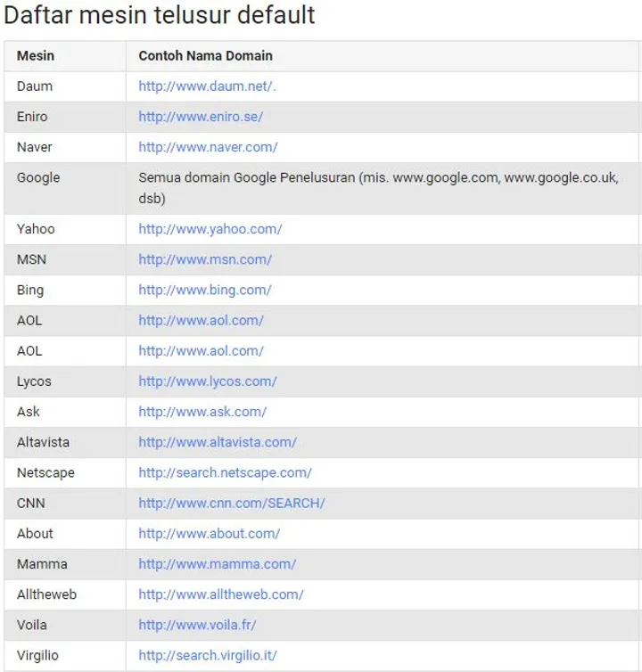Click the Google Penelusuran domain description cell
Image resolution: width=642 pixels, height=672 pixels.
click(378, 188)
